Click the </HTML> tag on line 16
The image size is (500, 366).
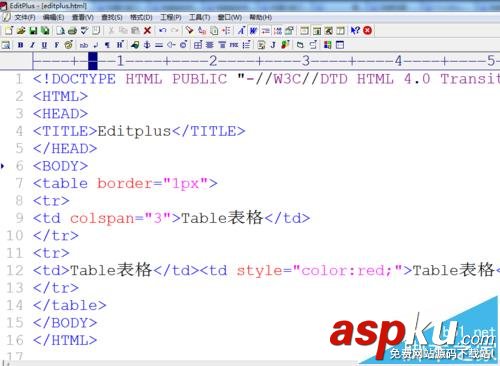(65, 340)
